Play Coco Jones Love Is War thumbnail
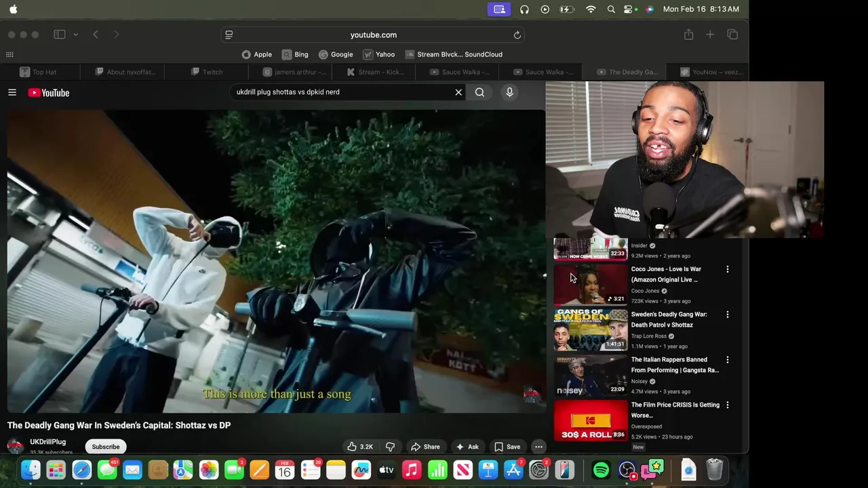Screen dimensions: 868x488 (x=591, y=285)
